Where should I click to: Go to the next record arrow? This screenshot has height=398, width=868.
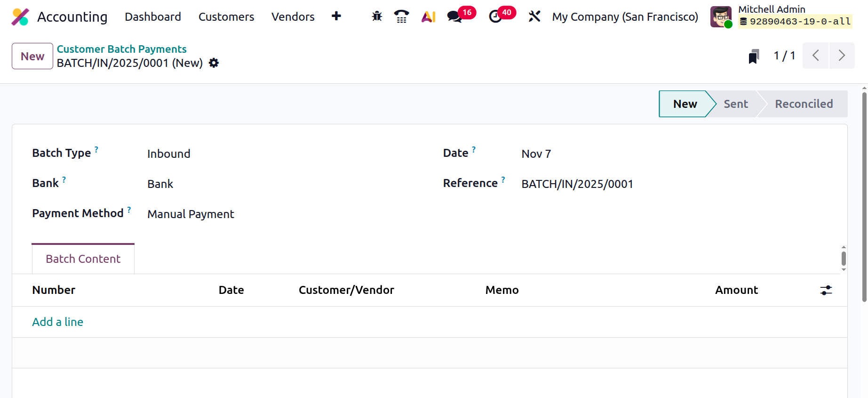(842, 56)
